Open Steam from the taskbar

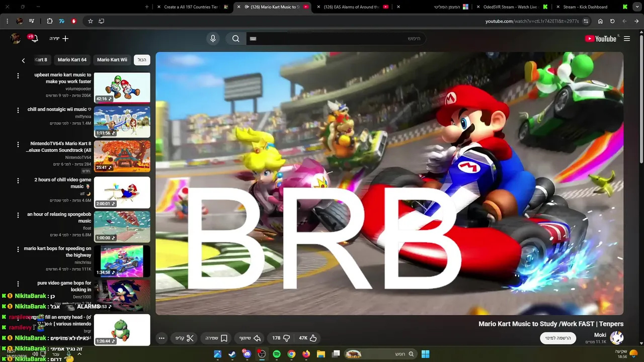(x=232, y=354)
